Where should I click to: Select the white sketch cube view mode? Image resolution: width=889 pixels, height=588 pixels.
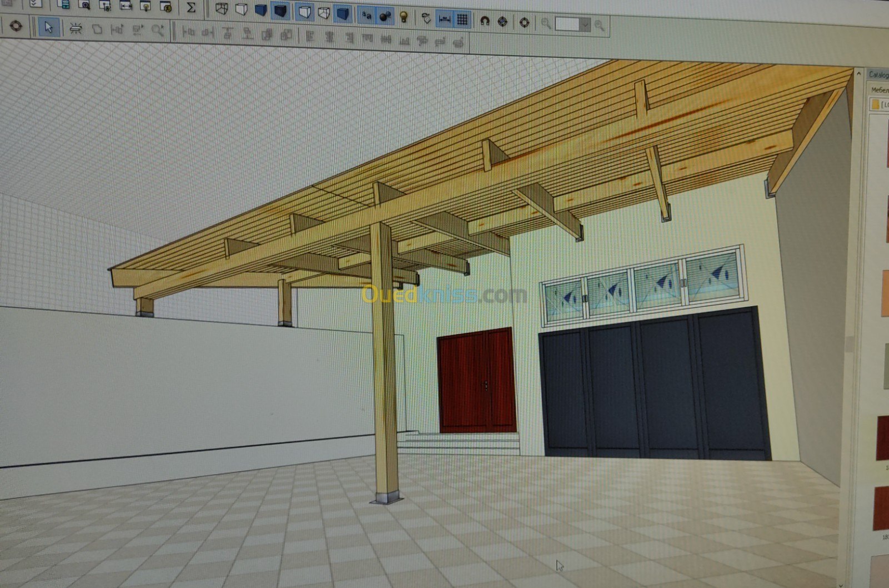point(241,10)
